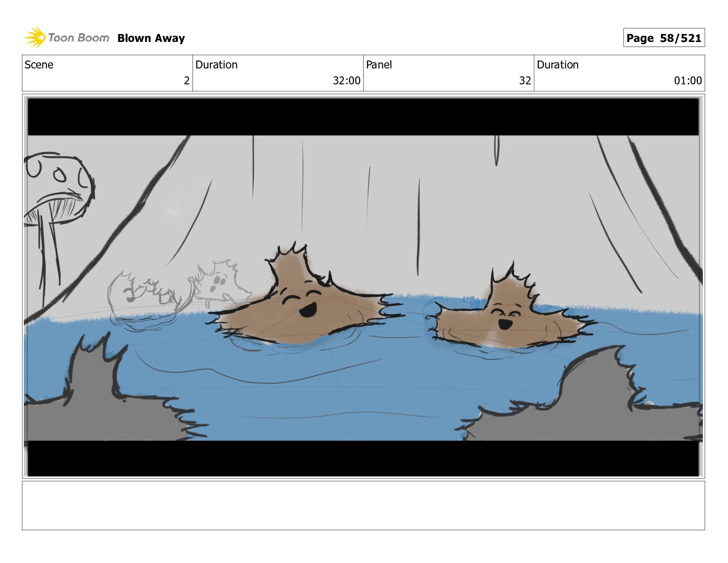Click the storyboard panel thumbnail image
Viewport: 728px width, 563px height.
click(363, 287)
